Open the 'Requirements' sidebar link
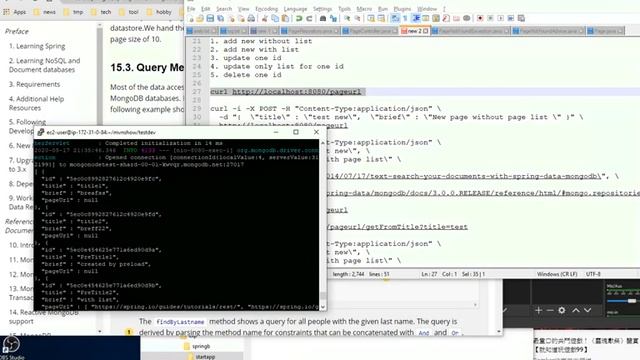The image size is (640, 360). [x=35, y=84]
